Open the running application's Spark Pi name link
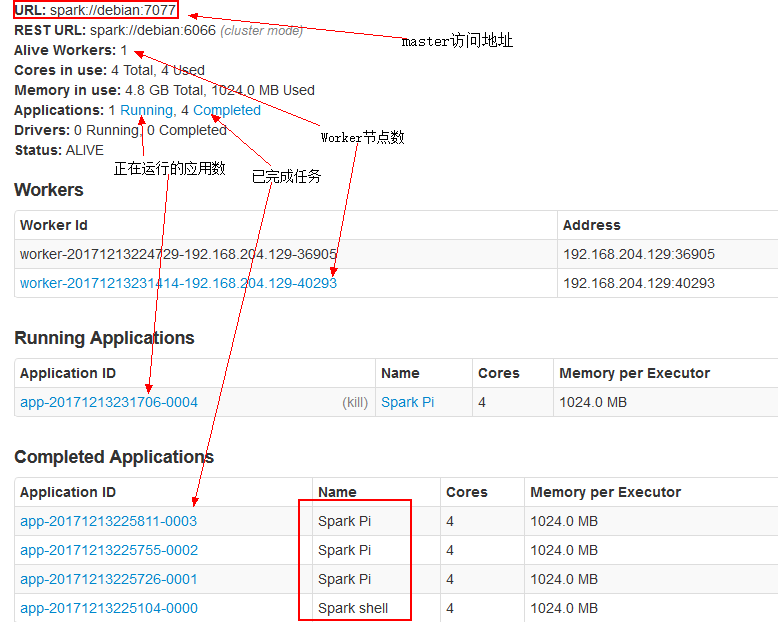The image size is (778, 622). [407, 402]
